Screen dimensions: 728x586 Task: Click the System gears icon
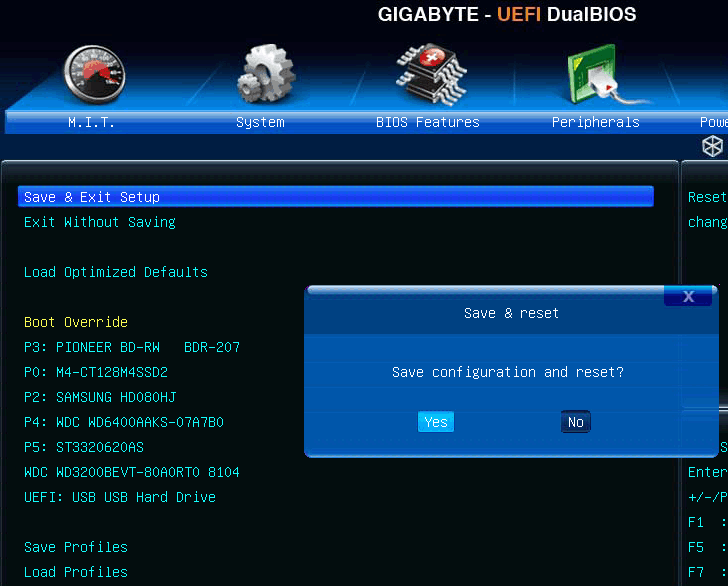(266, 73)
